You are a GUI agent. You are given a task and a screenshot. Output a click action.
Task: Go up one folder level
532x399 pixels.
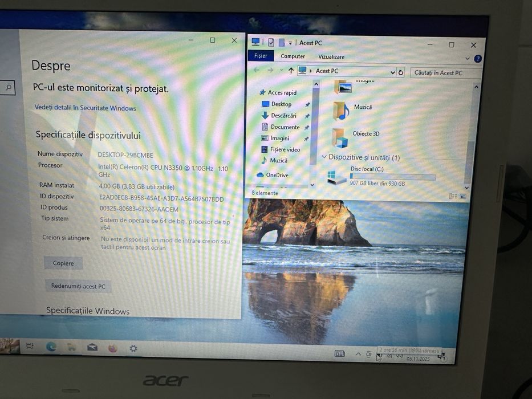(291, 71)
